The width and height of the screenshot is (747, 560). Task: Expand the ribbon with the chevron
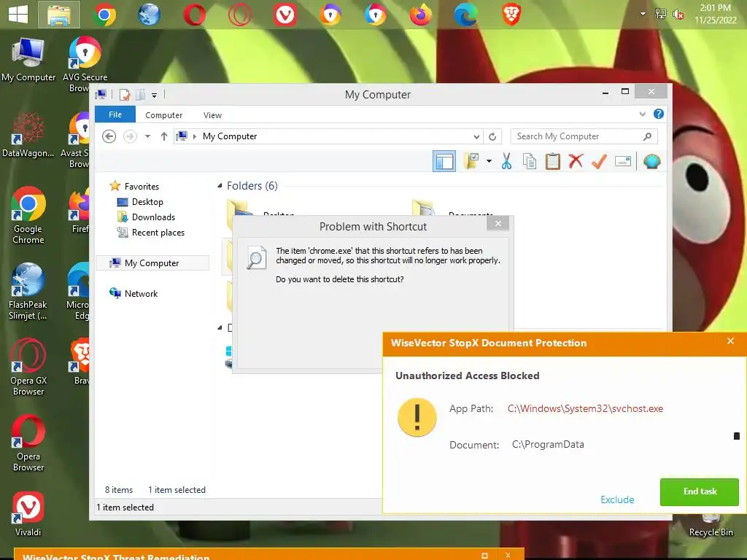[x=642, y=114]
